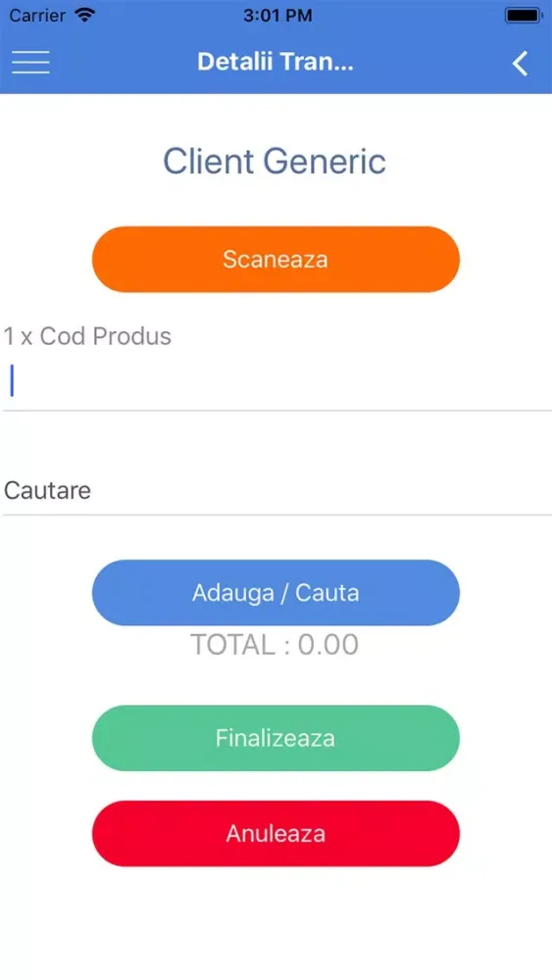Start scanning with the Scaneaza button
552x980 pixels.
[x=276, y=259]
